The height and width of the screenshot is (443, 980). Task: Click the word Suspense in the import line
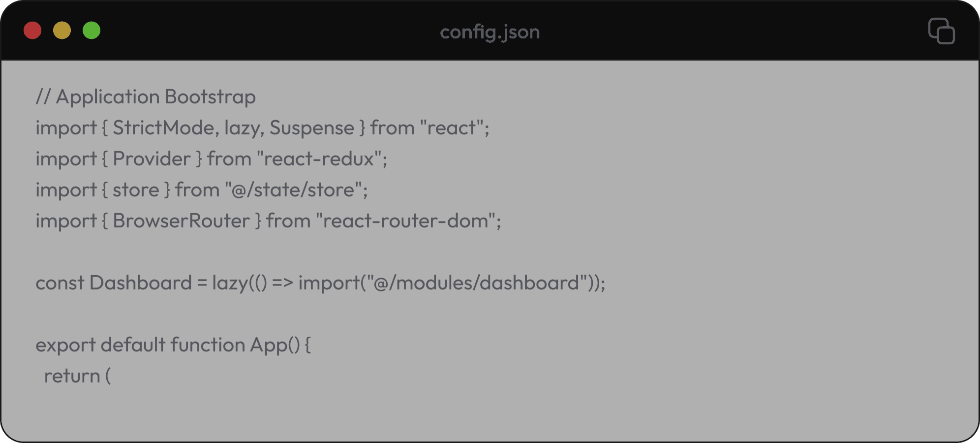[x=311, y=128]
